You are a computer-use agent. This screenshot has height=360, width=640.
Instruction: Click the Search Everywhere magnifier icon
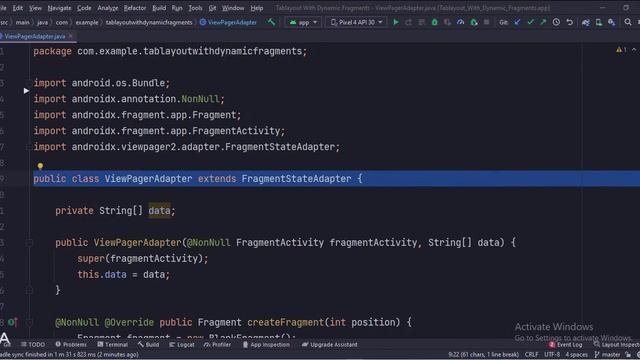628,22
